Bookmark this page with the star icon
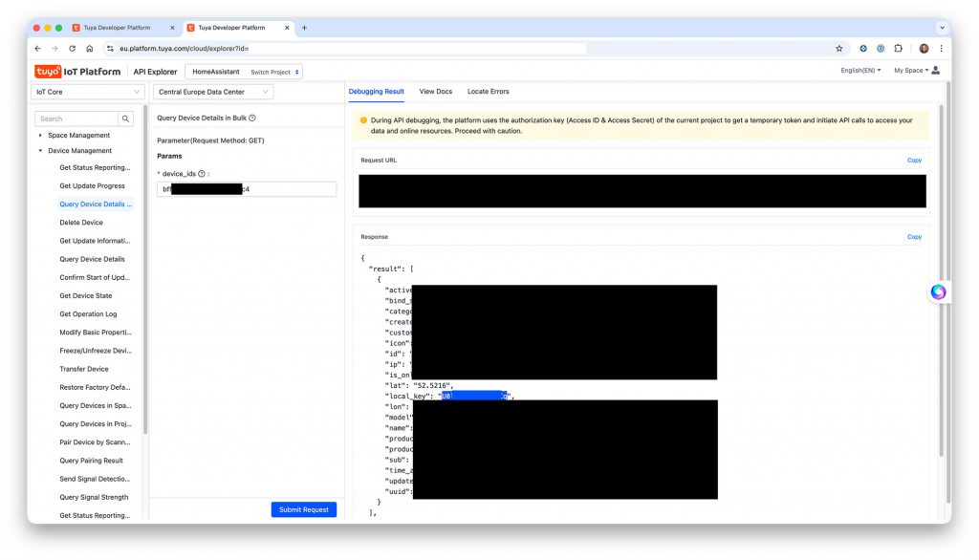Viewport: 979px width, 560px height. (x=839, y=48)
